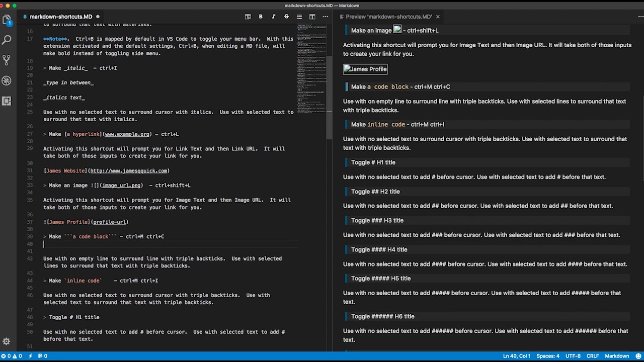Split the editor with toolbar icon
Image resolution: width=644 pixels, height=362 pixels.
click(x=312, y=17)
